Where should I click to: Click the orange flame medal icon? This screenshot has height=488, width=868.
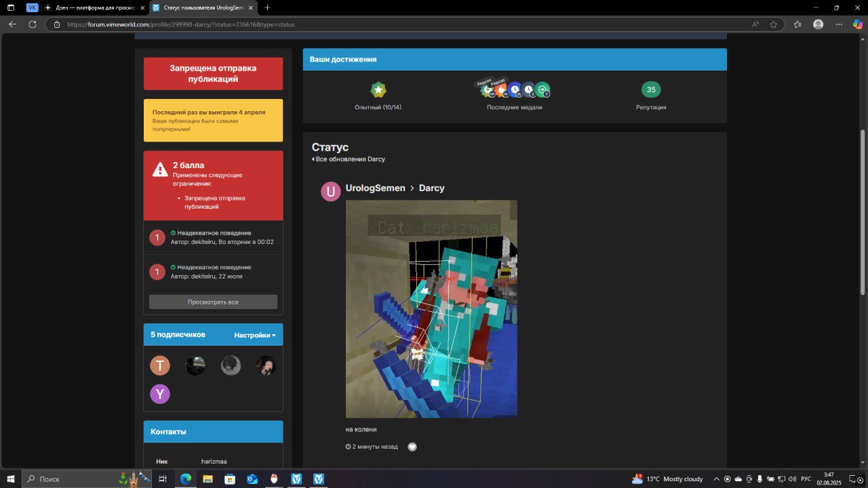click(500, 89)
